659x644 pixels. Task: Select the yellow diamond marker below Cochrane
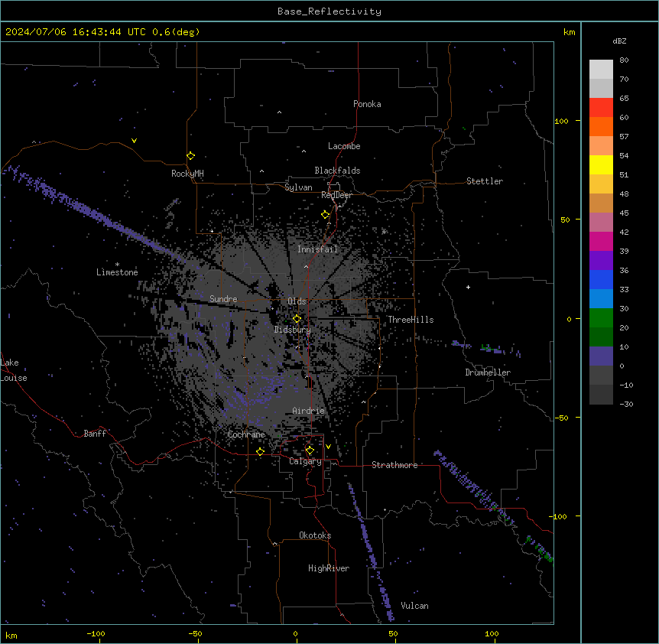pyautogui.click(x=260, y=451)
